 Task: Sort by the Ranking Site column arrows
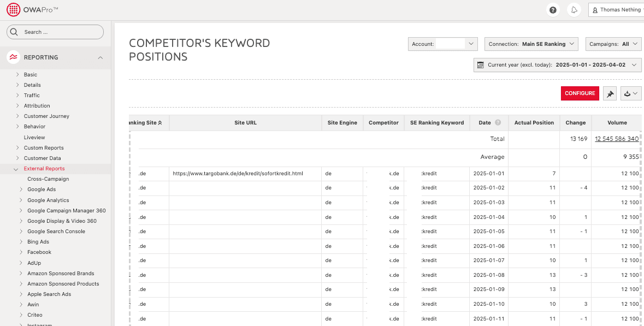pos(160,123)
